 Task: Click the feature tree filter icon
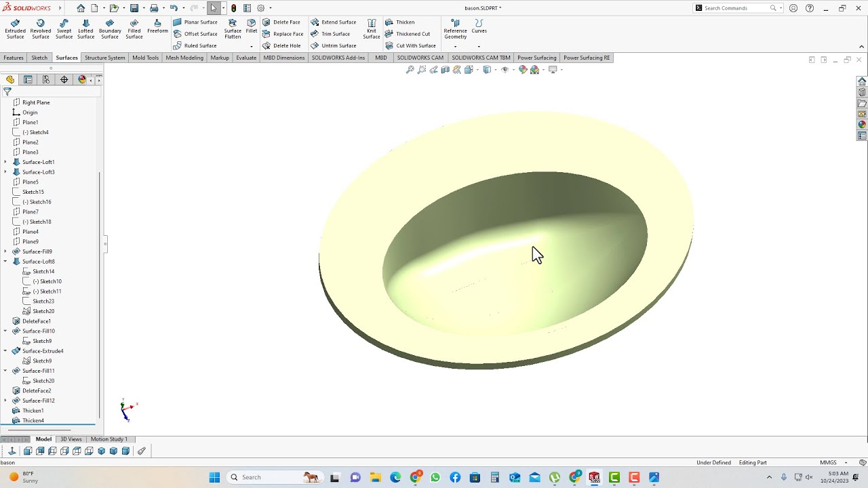(x=7, y=91)
